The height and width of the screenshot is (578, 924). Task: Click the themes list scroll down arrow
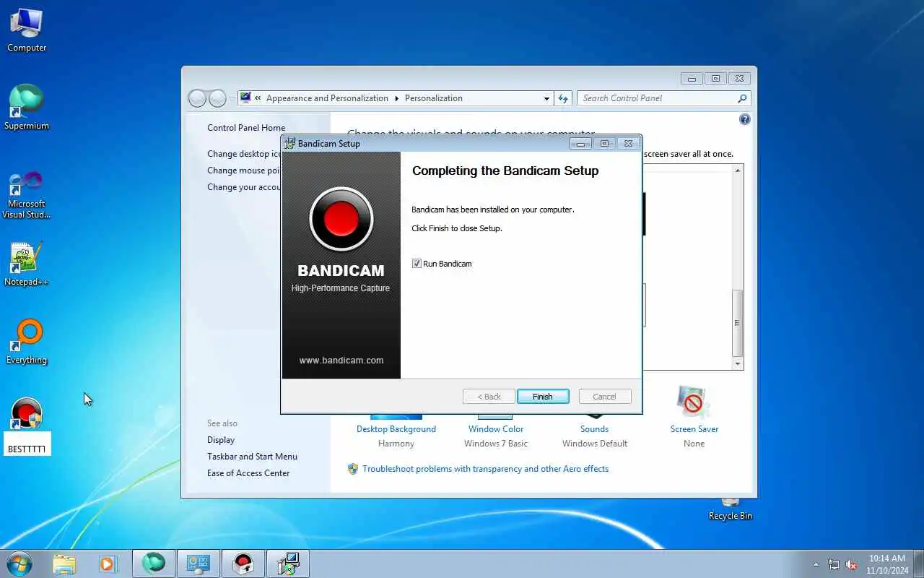(x=738, y=365)
